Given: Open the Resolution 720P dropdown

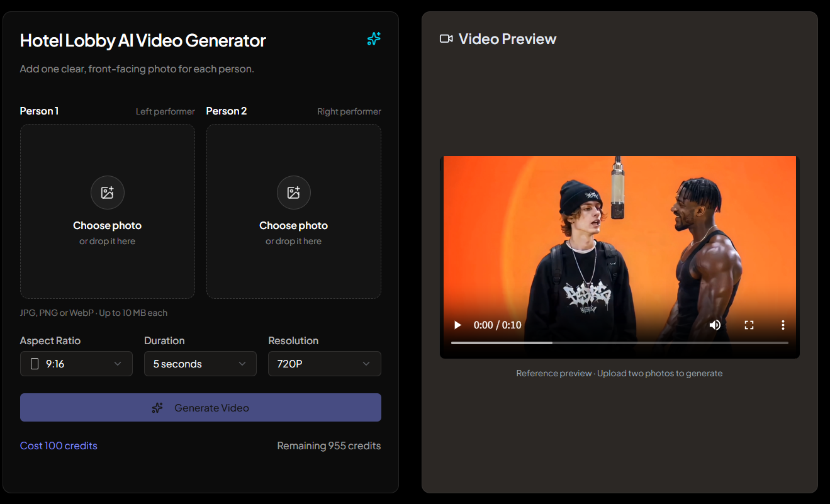Looking at the screenshot, I should coord(325,364).
